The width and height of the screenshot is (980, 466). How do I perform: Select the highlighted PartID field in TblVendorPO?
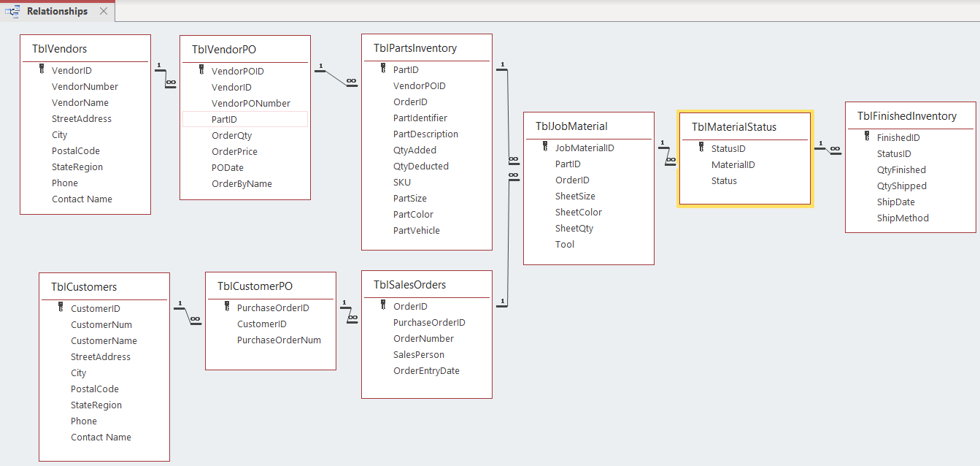245,119
